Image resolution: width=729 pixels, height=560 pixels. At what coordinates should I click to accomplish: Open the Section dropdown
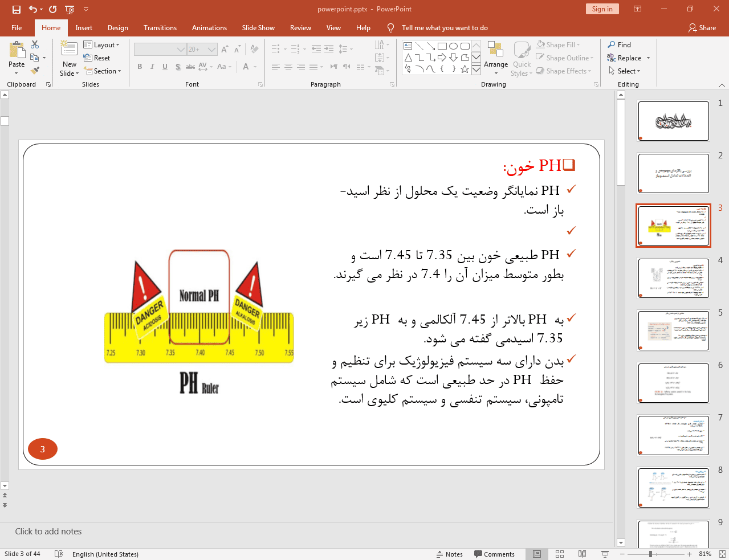[103, 71]
